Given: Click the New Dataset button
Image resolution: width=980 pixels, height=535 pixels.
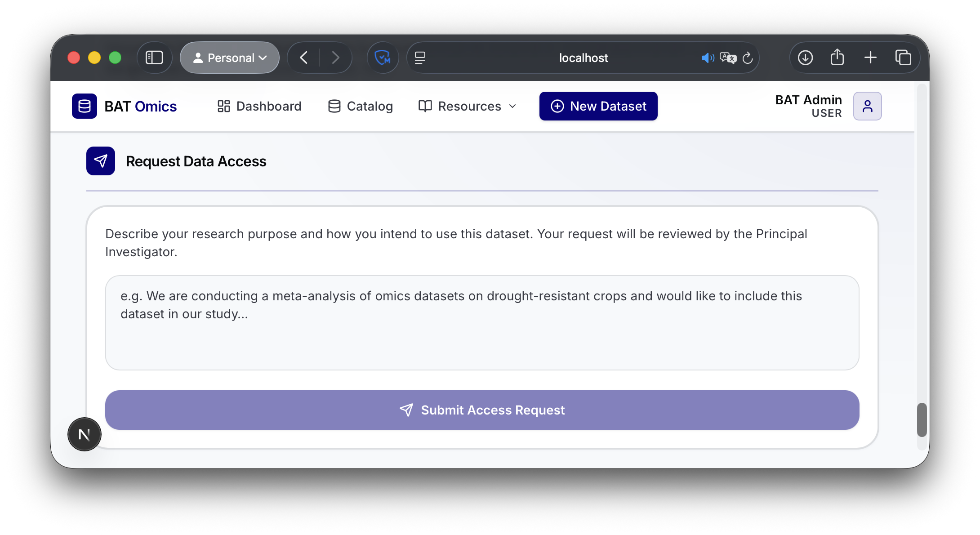Looking at the screenshot, I should (598, 106).
